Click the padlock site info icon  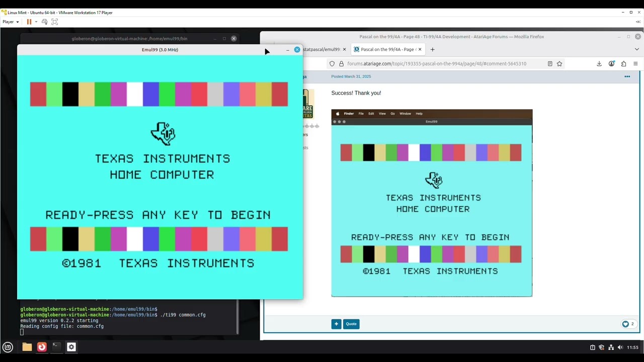tap(341, 64)
